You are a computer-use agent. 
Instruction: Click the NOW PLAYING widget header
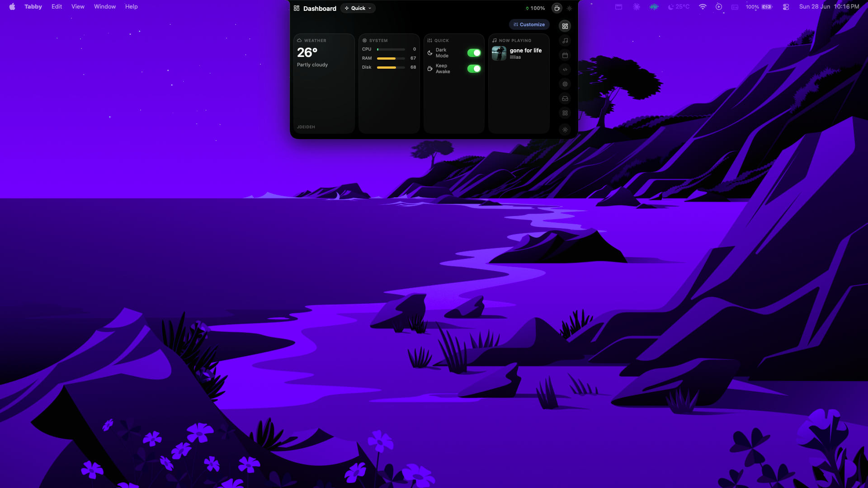[x=512, y=41]
